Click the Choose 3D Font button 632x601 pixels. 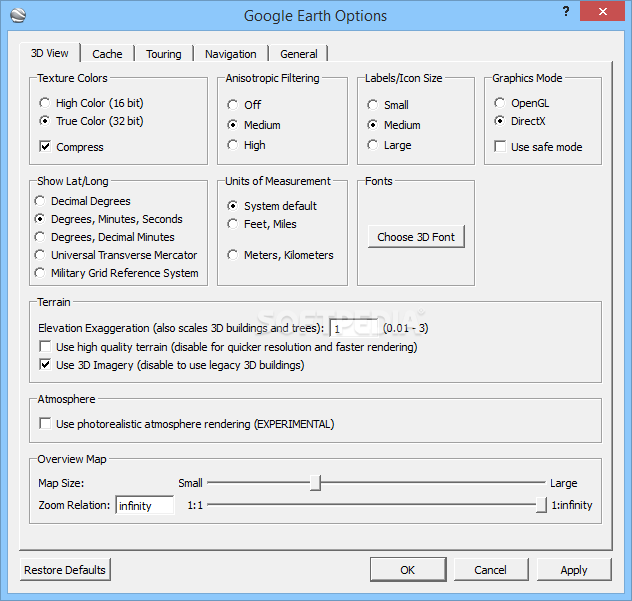point(416,237)
